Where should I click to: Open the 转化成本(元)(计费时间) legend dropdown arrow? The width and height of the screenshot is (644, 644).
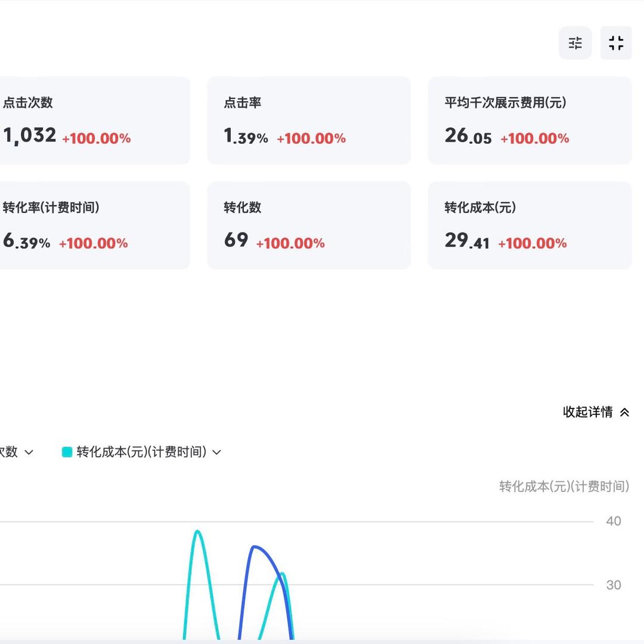pos(217,453)
